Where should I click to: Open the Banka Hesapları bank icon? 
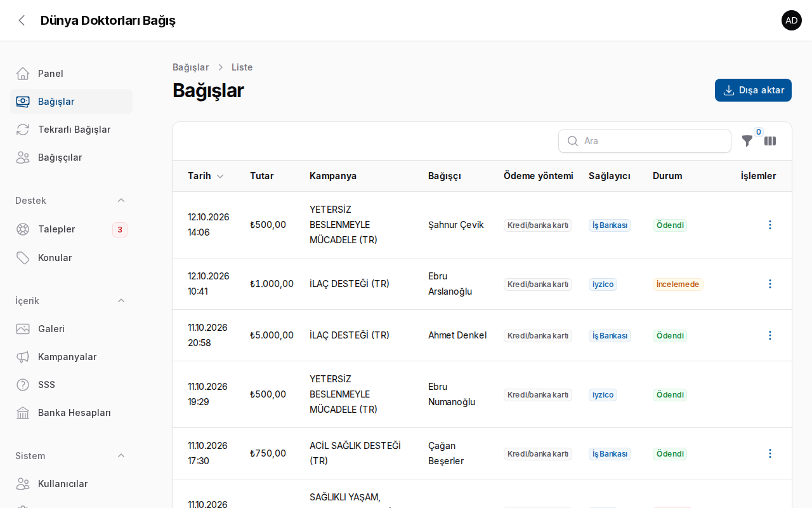(23, 413)
